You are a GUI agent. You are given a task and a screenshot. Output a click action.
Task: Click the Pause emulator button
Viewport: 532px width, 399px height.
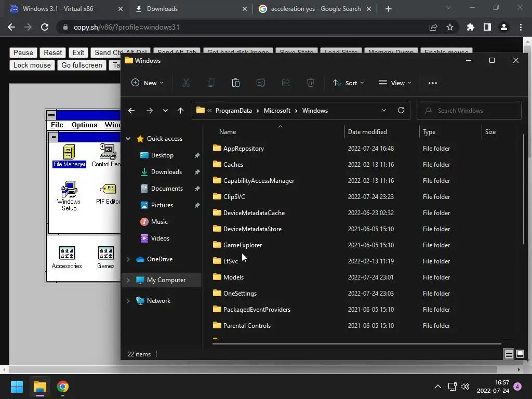pos(23,52)
